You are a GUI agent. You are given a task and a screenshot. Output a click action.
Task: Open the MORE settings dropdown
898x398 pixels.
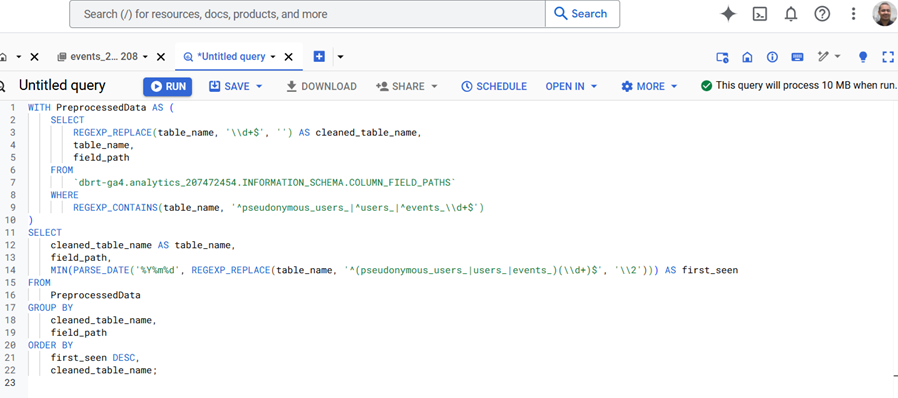pos(649,86)
